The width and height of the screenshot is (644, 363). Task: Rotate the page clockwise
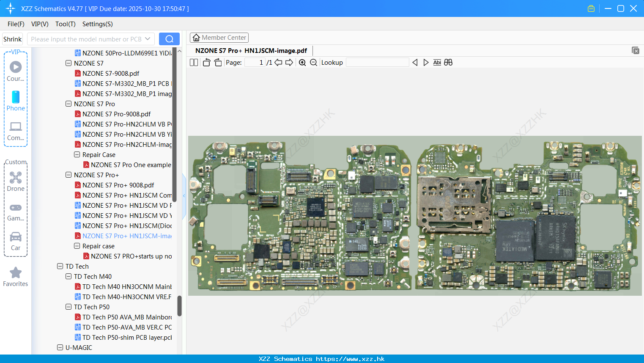click(x=218, y=63)
